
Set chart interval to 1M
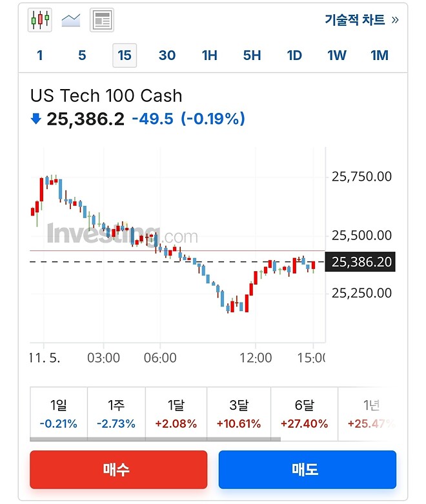click(x=380, y=55)
